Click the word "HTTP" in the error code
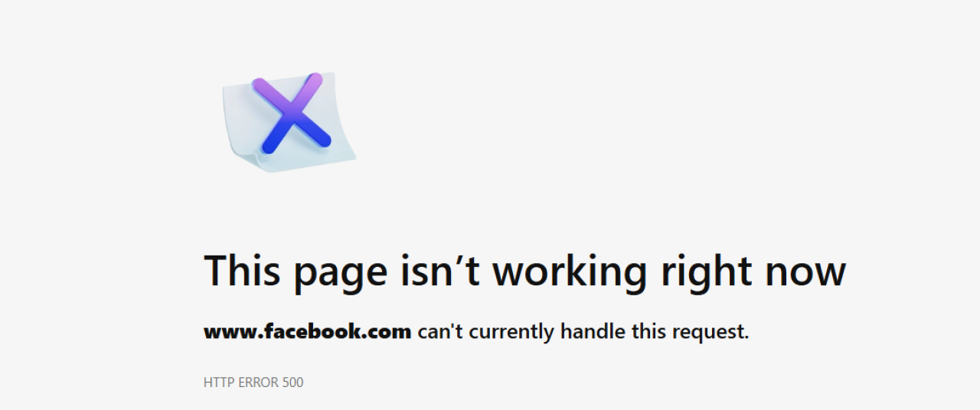This screenshot has width=980, height=410. pyautogui.click(x=216, y=382)
